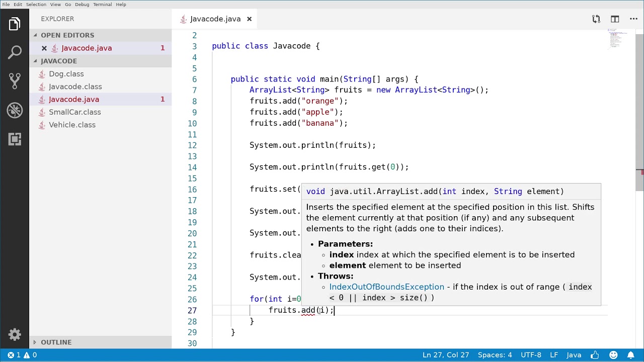Screen dimensions: 644x362
Task: Open the Selection menu
Action: [36, 5]
